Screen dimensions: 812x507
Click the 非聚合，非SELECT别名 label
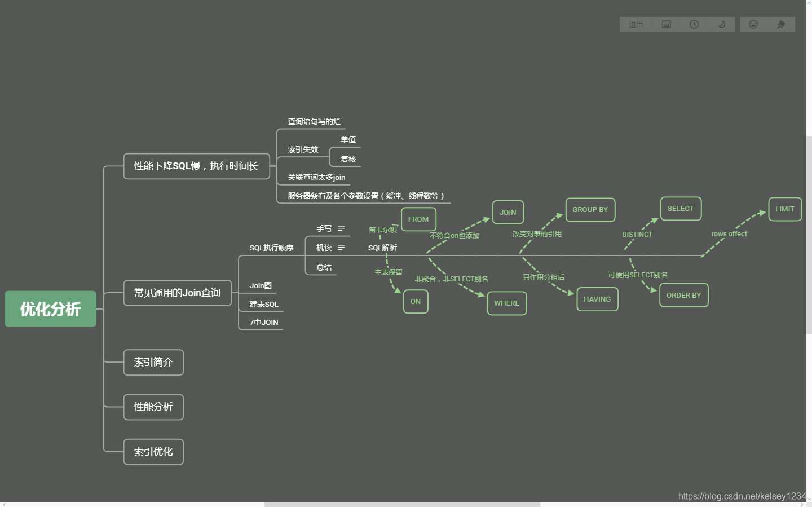[x=452, y=279]
